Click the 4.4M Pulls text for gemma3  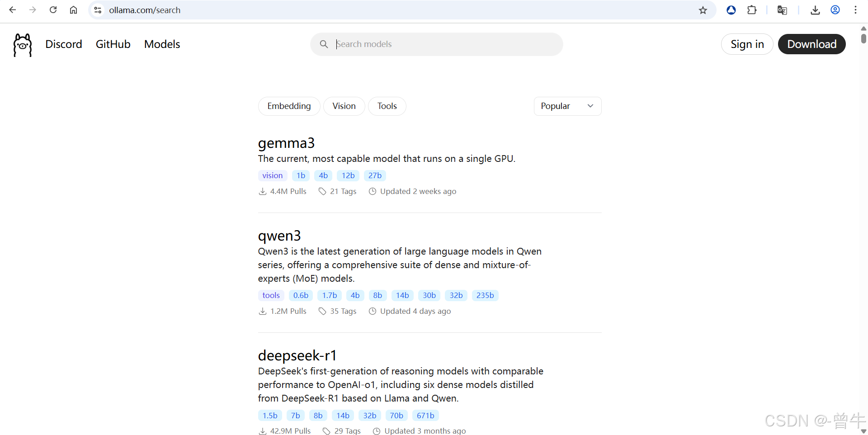[x=288, y=191]
